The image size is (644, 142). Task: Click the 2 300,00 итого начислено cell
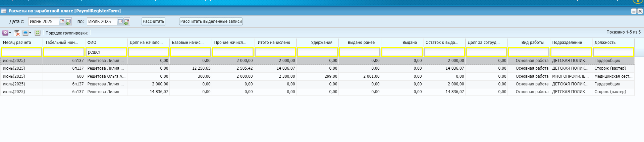coord(275,76)
